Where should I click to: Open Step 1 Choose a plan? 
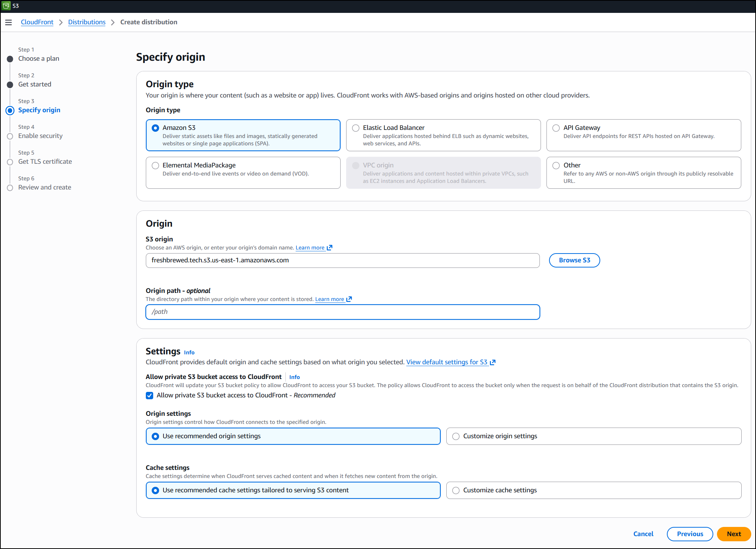click(39, 59)
